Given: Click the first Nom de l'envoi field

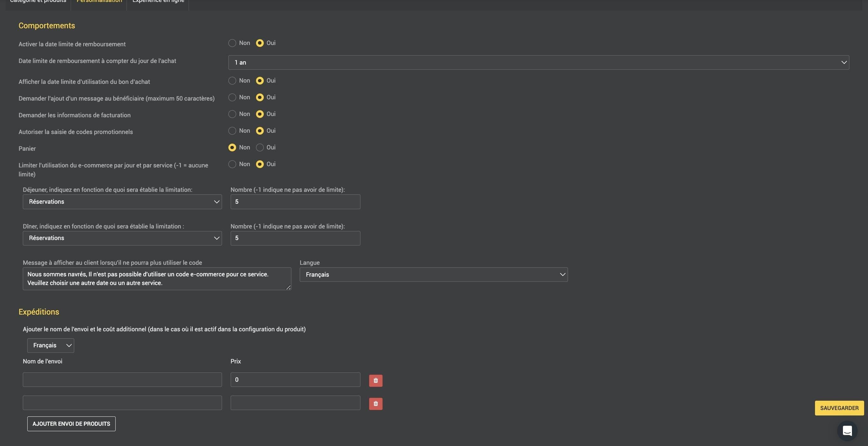Looking at the screenshot, I should tap(122, 379).
